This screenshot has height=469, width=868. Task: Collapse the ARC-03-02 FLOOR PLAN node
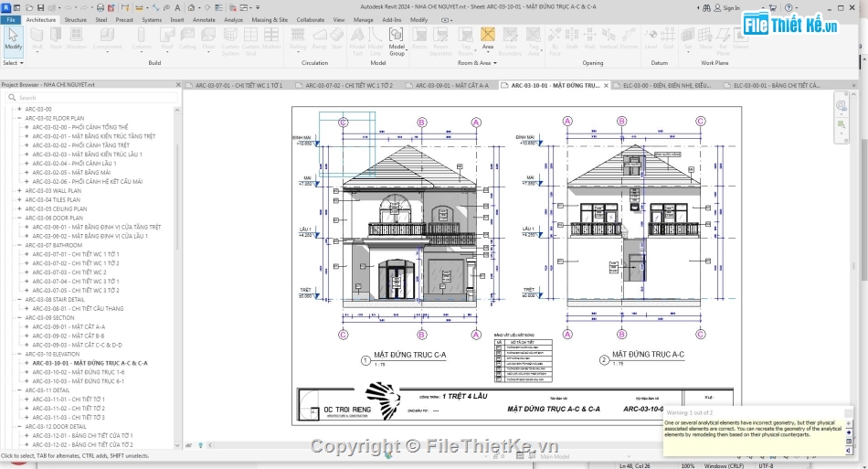[19, 118]
